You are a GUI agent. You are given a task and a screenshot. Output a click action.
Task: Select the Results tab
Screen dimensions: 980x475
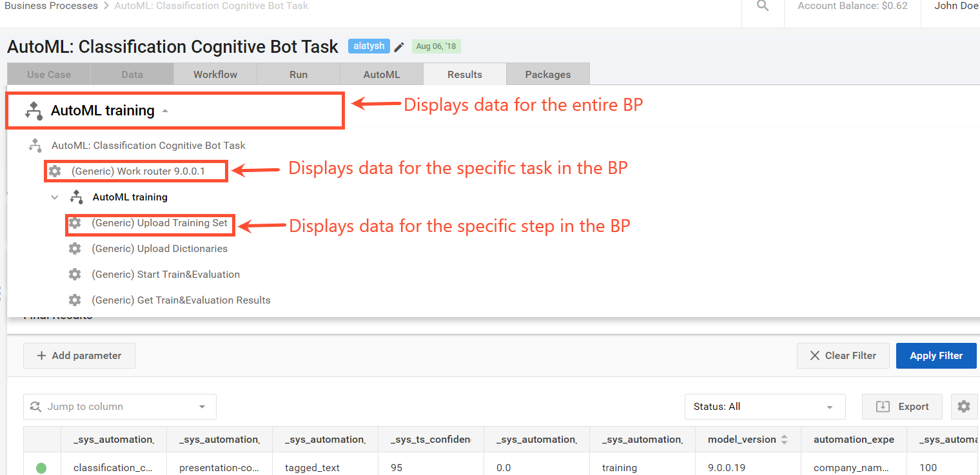click(465, 74)
